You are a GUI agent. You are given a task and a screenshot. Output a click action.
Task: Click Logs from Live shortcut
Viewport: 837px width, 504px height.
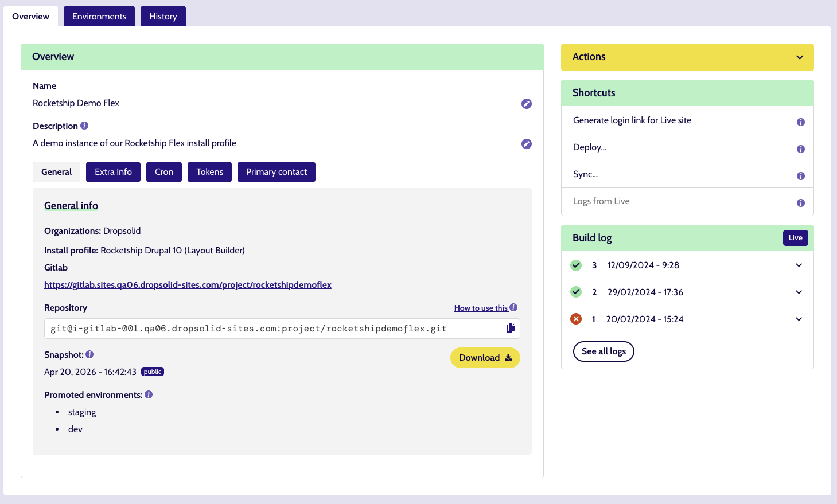point(601,201)
